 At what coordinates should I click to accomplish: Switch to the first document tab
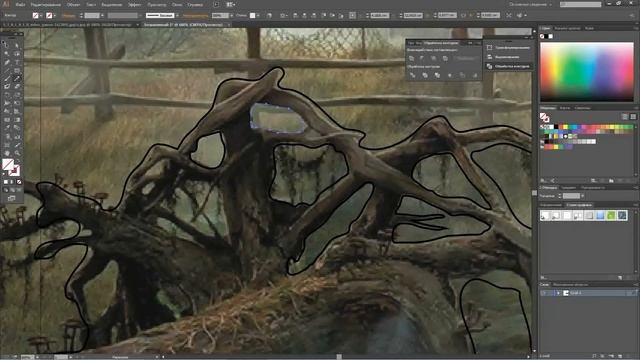click(70, 25)
